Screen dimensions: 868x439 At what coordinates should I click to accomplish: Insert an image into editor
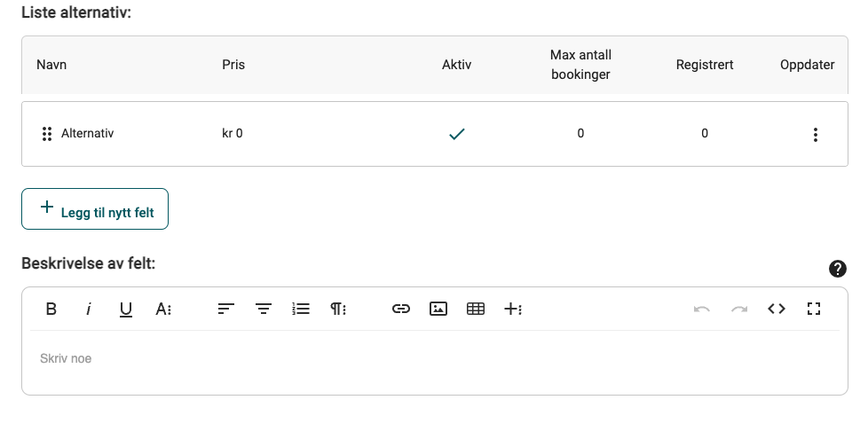coord(438,309)
